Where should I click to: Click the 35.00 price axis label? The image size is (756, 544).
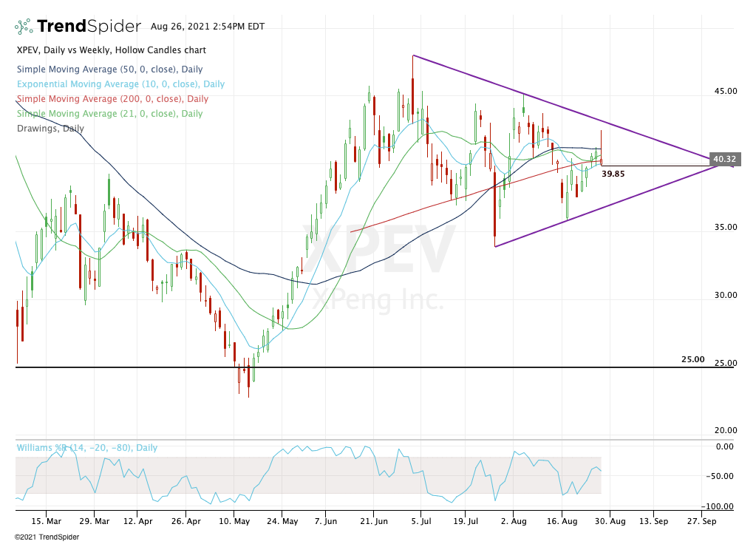(x=726, y=227)
